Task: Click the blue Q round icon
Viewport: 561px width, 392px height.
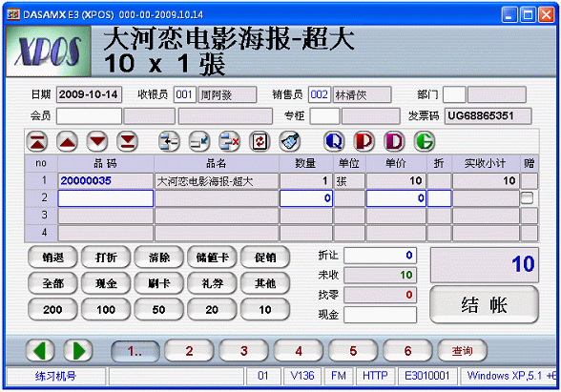Action: point(334,141)
